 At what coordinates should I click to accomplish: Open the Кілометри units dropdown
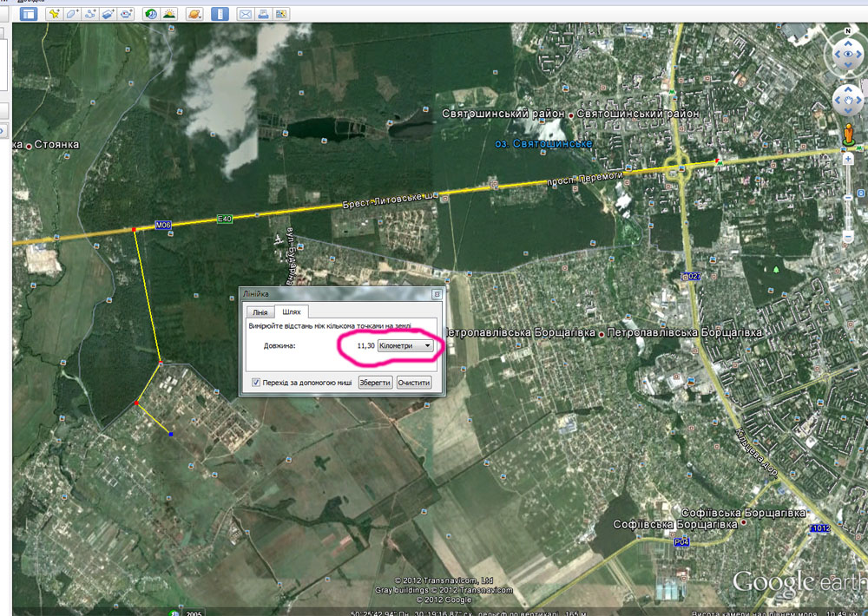tap(404, 345)
